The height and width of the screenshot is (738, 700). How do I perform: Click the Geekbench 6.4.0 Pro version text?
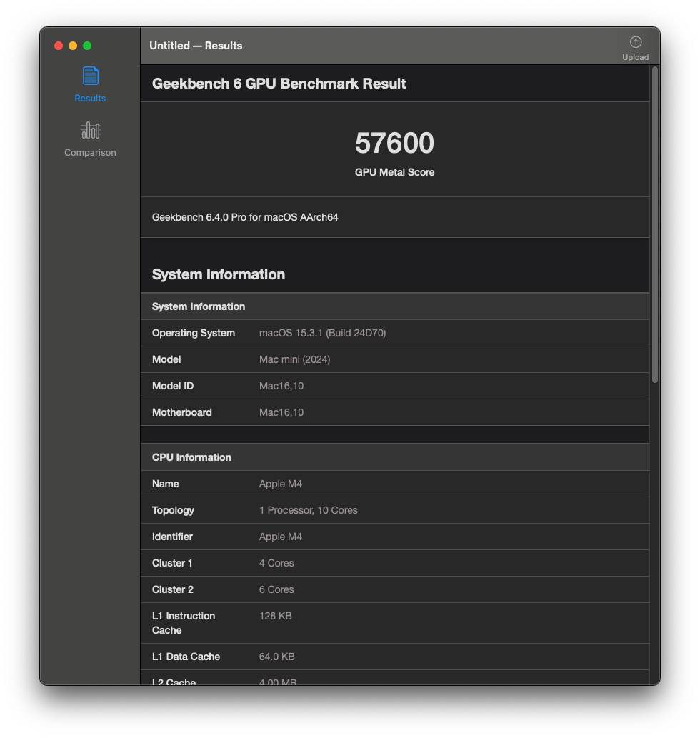[x=245, y=217]
